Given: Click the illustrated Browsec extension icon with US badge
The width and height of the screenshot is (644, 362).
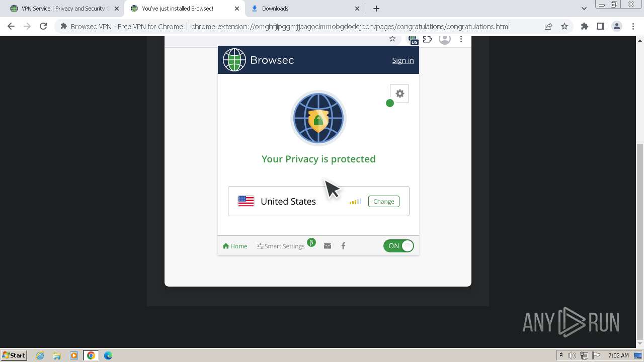Looking at the screenshot, I should click(x=413, y=40).
